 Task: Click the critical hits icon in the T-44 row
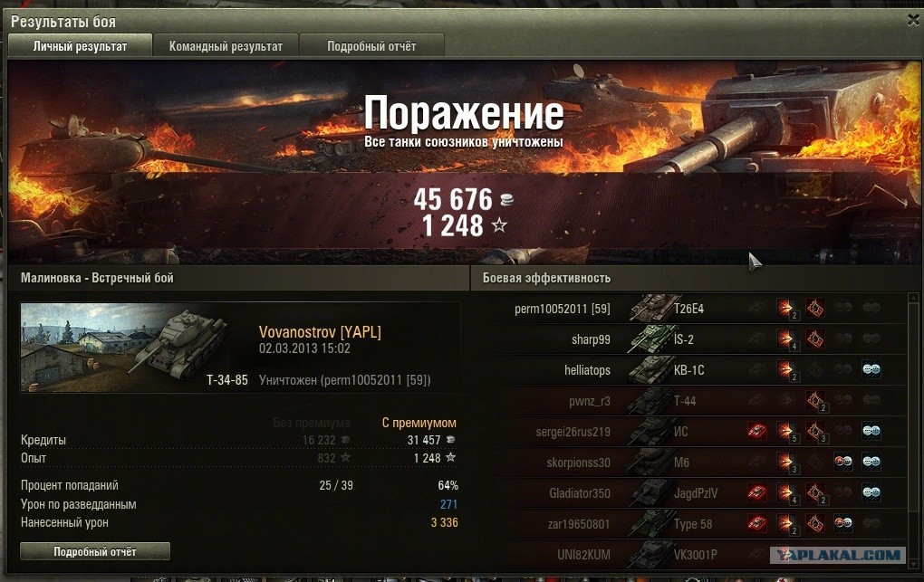pos(815,401)
